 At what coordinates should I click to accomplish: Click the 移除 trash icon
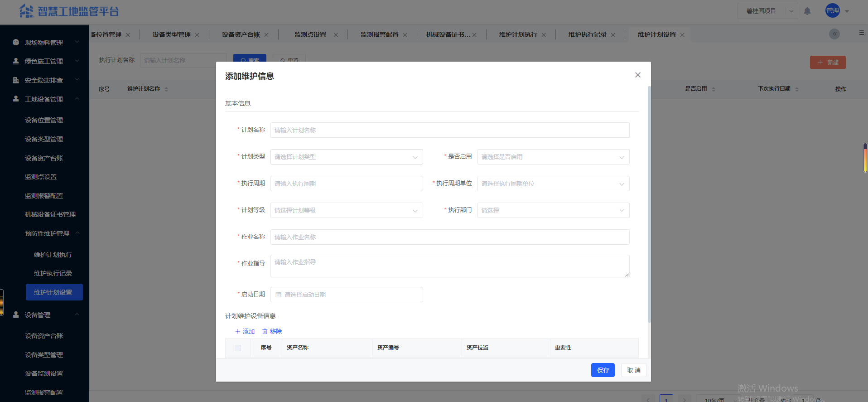[265, 331]
